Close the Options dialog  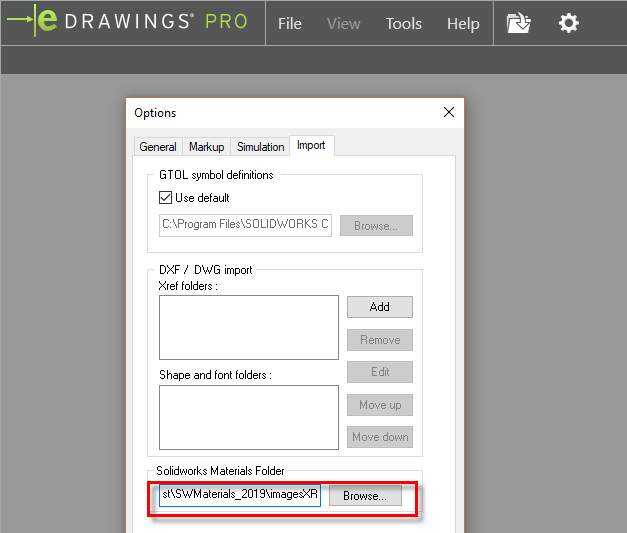[x=449, y=112]
